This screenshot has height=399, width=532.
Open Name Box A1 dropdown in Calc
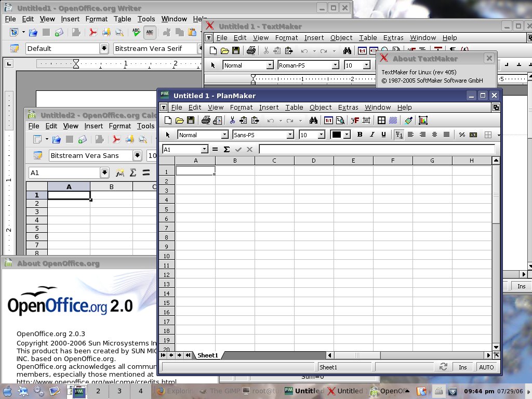coord(104,172)
